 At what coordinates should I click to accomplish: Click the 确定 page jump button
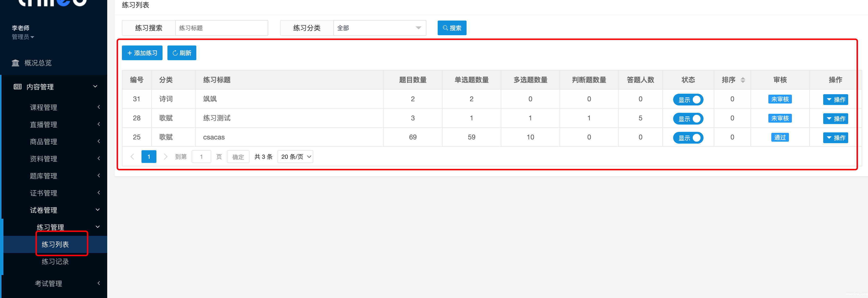238,157
